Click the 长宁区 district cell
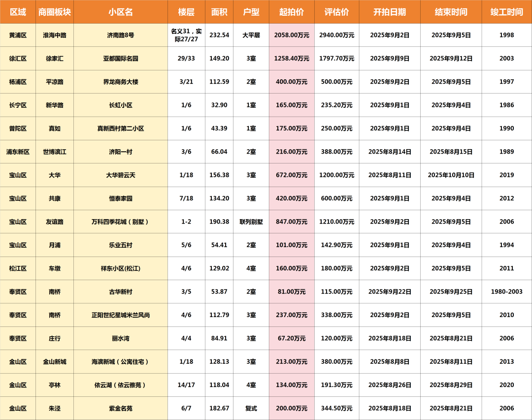Viewport: 532px width, 420px height. [18, 105]
